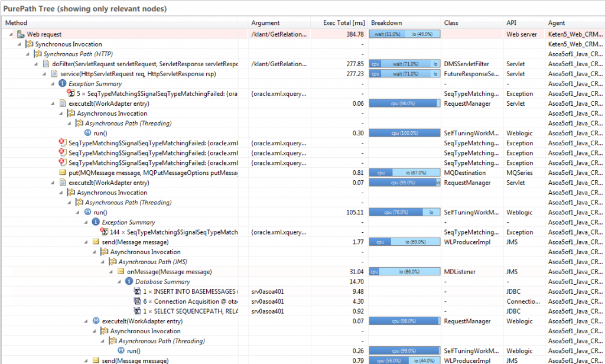Click Web request breakdown bar wait/io
This screenshot has width=605, height=364.
click(x=405, y=34)
